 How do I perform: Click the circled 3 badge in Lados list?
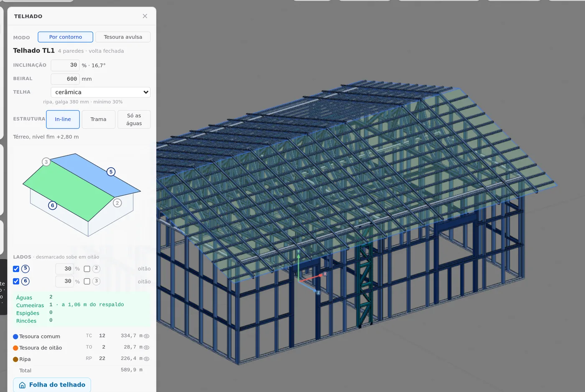click(x=96, y=281)
